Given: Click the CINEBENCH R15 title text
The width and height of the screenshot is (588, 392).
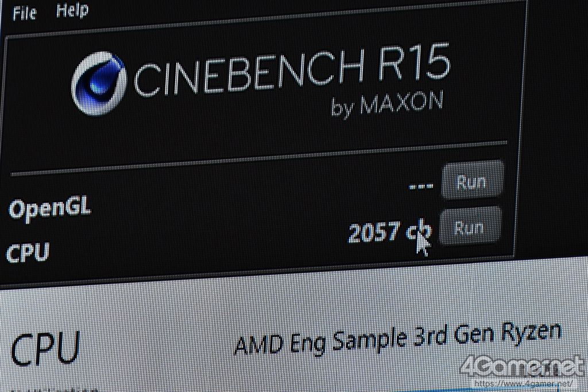Looking at the screenshot, I should [292, 70].
